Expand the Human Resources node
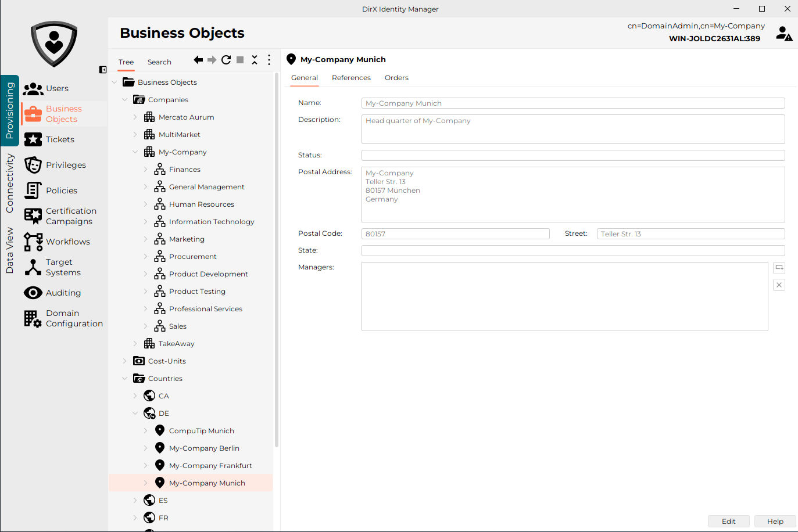798x532 pixels. click(146, 204)
